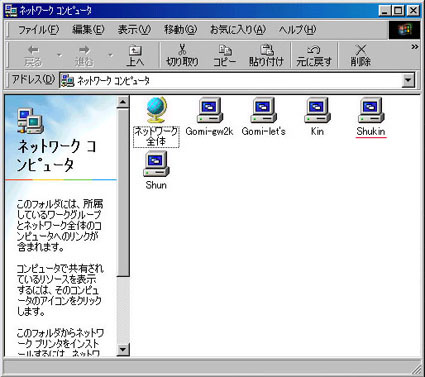This screenshot has height=377, width=425.
Task: Show more toolbar buttons via chevron
Action: 414,47
